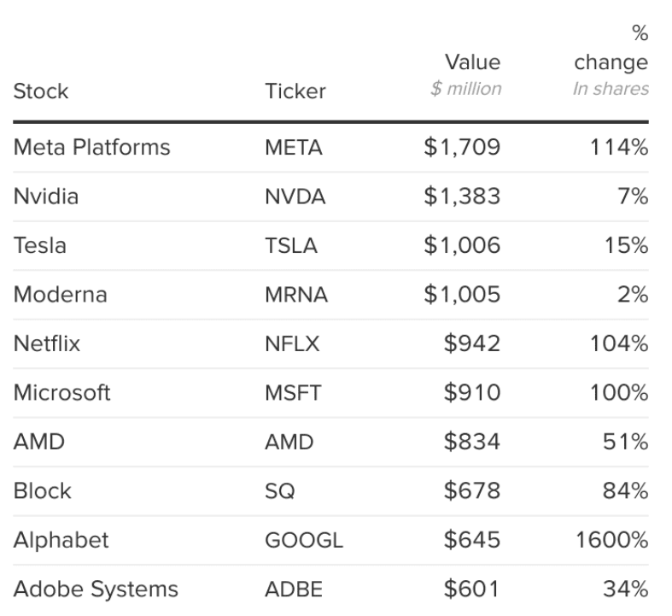The width and height of the screenshot is (672, 616).
Task: Click the Value column header
Action: pyautogui.click(x=473, y=62)
